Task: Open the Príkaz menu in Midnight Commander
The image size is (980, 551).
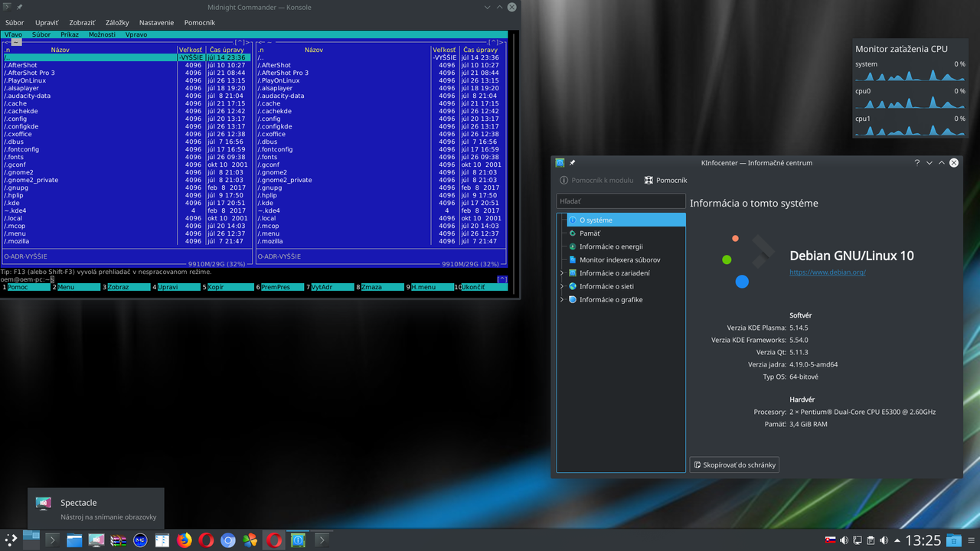Action: coord(70,34)
